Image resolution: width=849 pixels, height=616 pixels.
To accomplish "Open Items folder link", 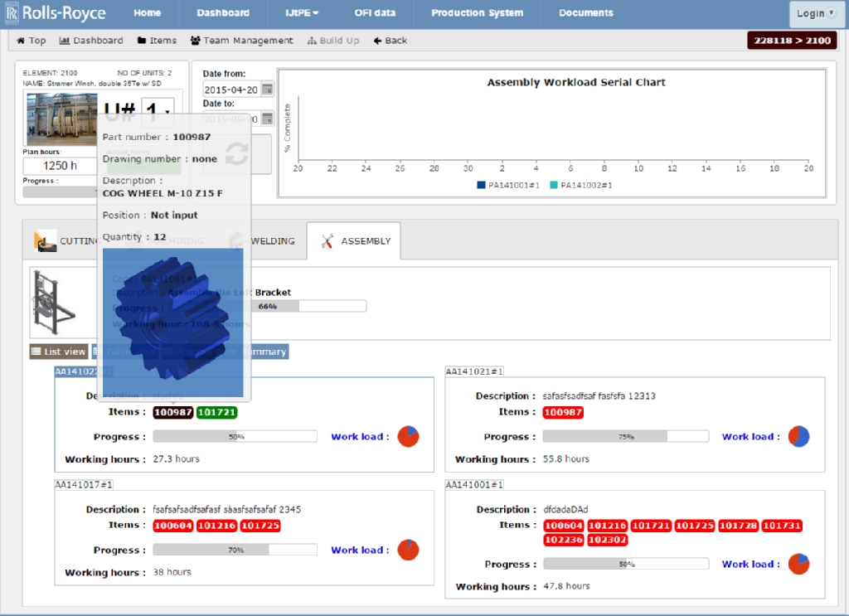I will 157,41.
